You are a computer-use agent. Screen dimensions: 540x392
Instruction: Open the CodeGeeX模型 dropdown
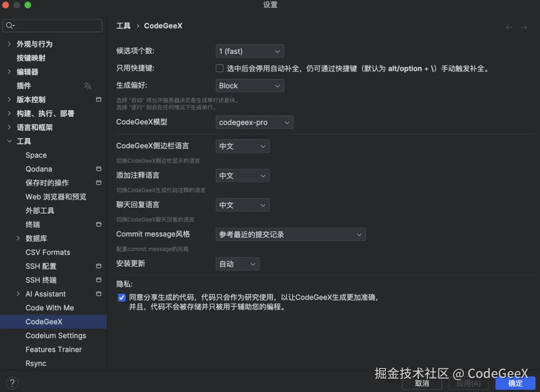(x=254, y=122)
